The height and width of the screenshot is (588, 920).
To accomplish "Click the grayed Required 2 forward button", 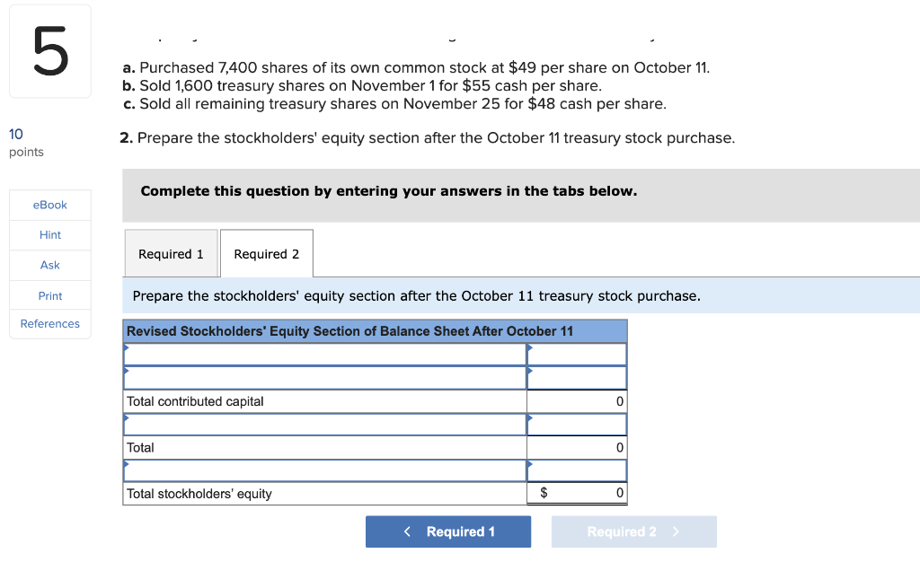I will (633, 531).
